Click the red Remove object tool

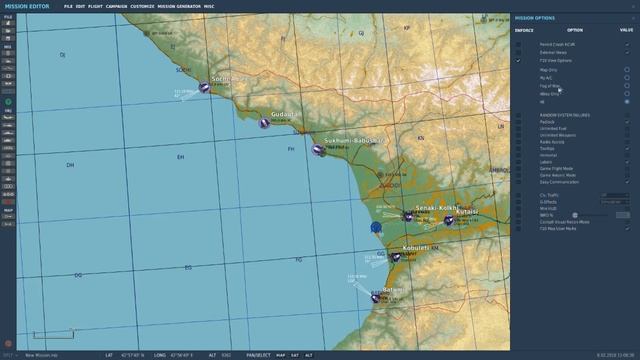8,202
